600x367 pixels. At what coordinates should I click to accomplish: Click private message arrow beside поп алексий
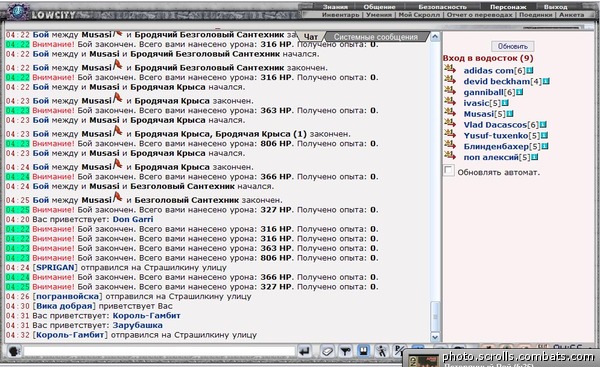(450, 156)
